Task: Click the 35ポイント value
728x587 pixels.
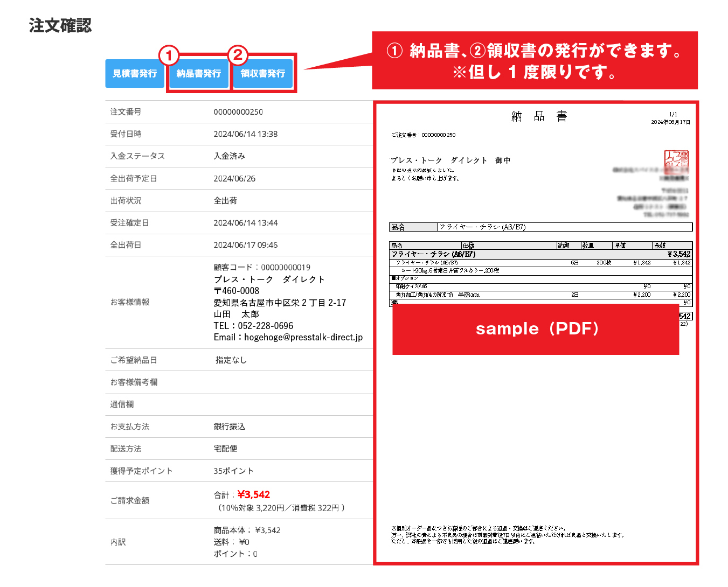Action: click(233, 471)
